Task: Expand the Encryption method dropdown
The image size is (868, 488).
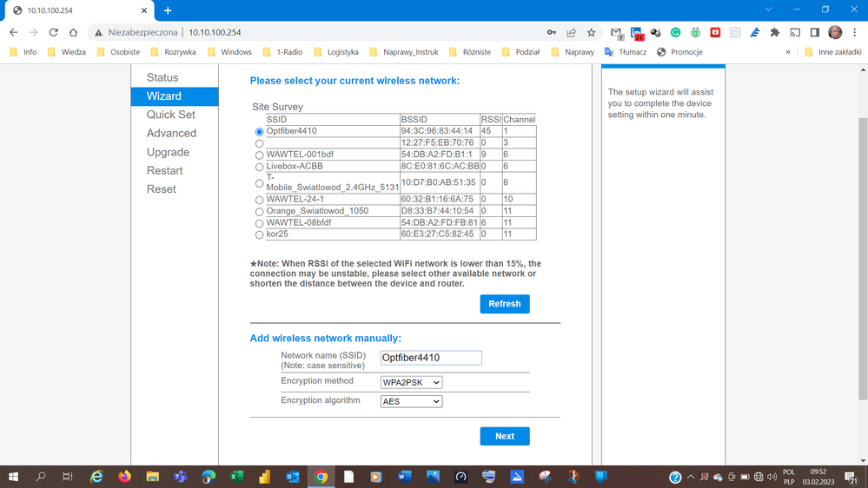Action: tap(411, 382)
